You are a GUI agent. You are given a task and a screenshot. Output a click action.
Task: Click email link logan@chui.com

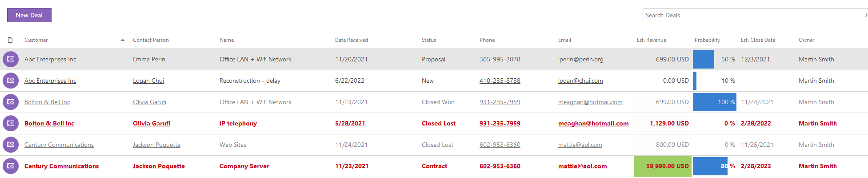[580, 81]
